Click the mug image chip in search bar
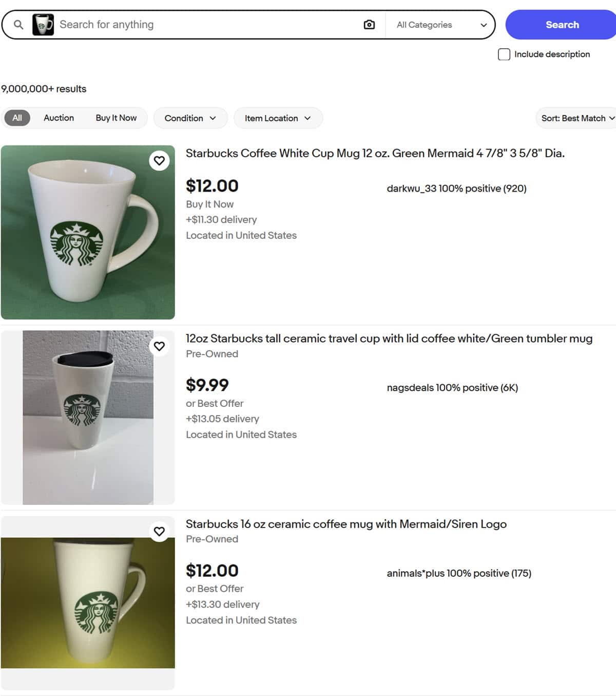This screenshot has height=696, width=616. [x=43, y=25]
